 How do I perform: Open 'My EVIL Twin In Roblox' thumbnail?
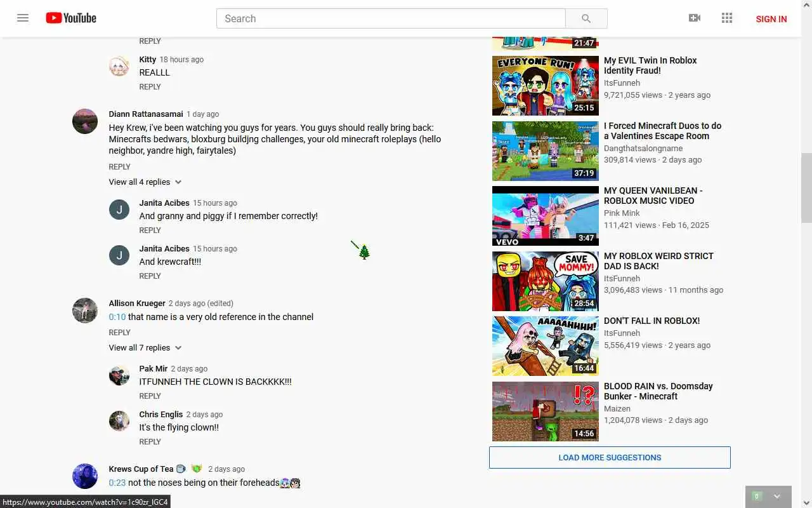546,86
